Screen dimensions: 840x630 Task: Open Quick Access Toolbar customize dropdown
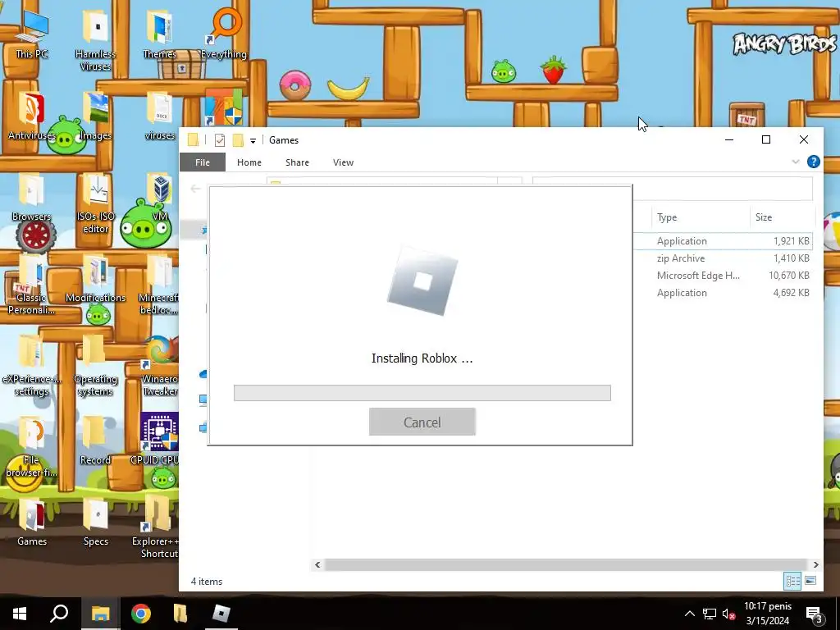pos(253,141)
